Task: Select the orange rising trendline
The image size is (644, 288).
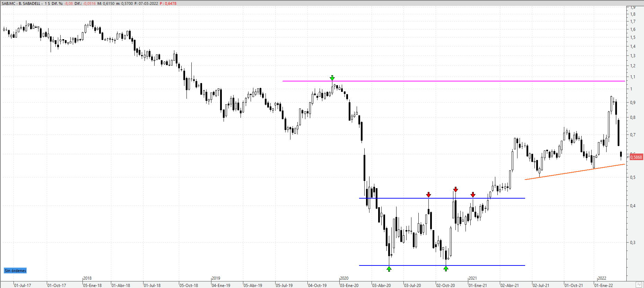Action: (575, 172)
